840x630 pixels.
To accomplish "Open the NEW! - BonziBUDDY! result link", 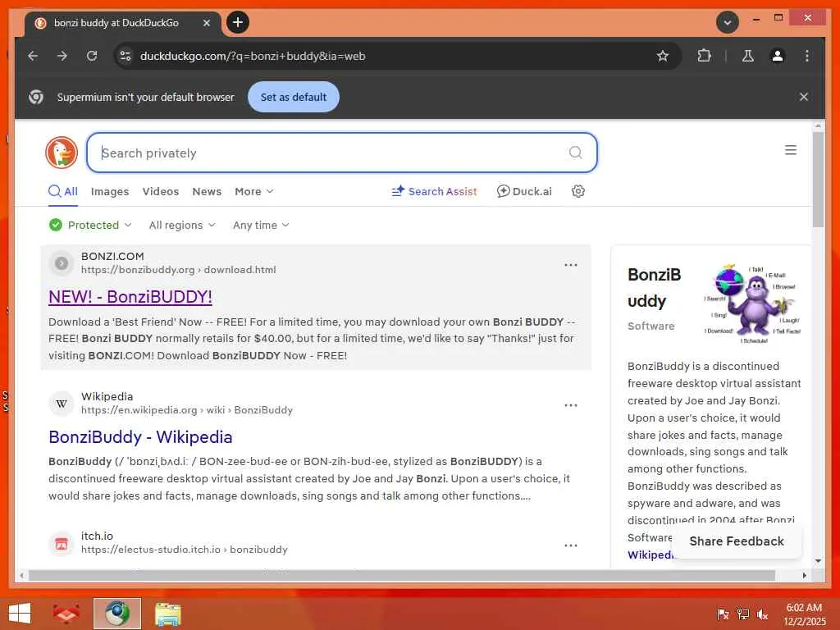I will click(x=130, y=297).
